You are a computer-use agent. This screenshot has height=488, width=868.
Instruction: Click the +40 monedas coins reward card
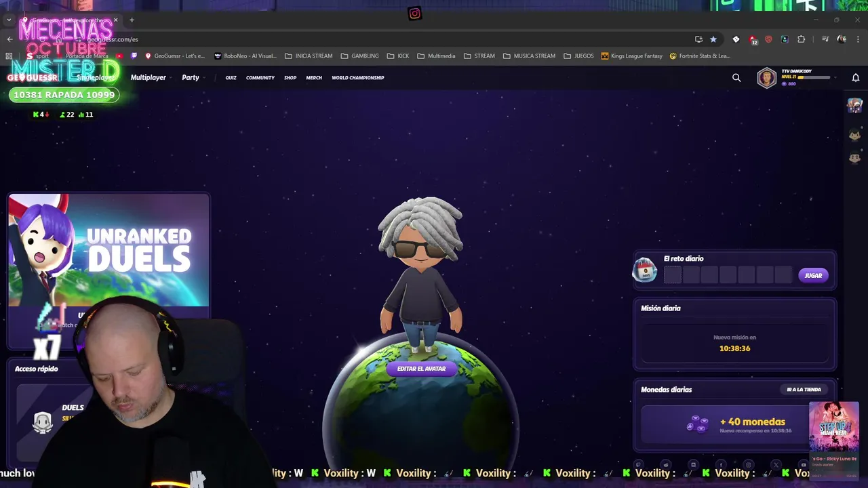point(734,424)
